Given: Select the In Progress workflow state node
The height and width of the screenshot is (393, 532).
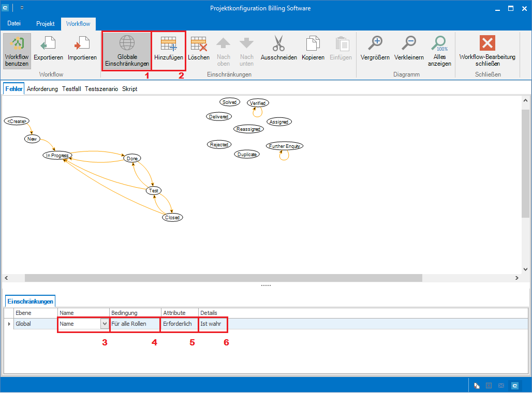Looking at the screenshot, I should [57, 155].
